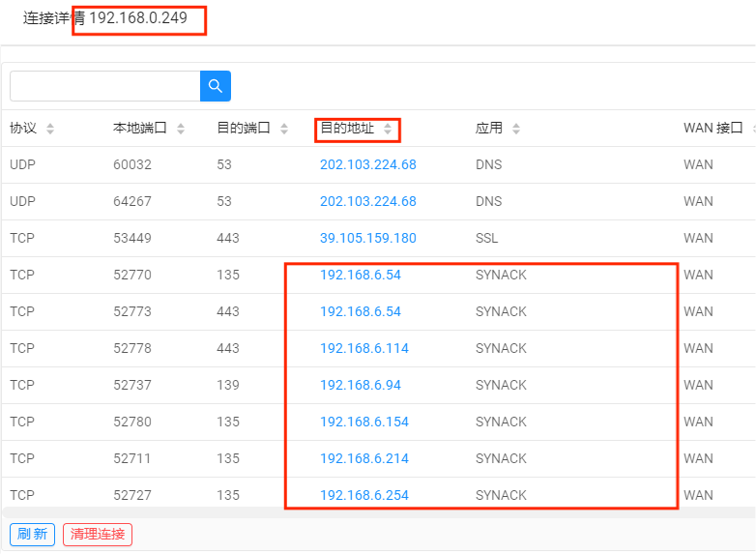Image resolution: width=756 pixels, height=554 pixels.
Task: Sort by 应用 column sort arrows
Action: 516,129
